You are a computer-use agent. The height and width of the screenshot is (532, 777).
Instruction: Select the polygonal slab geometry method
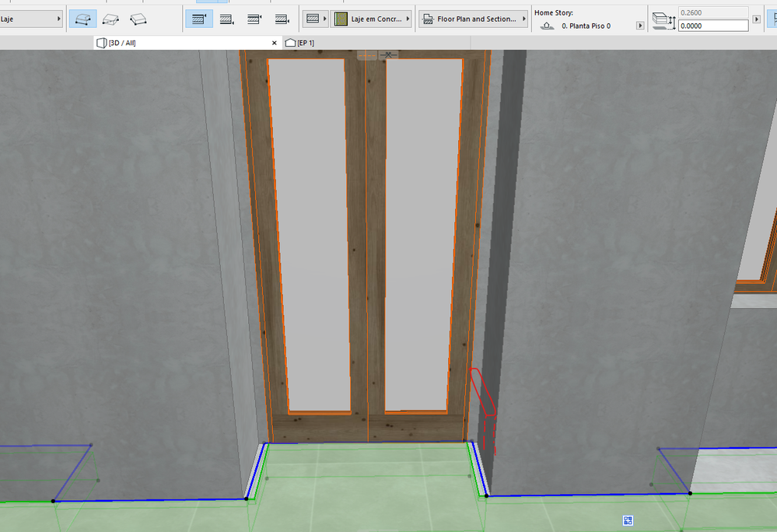coord(82,19)
